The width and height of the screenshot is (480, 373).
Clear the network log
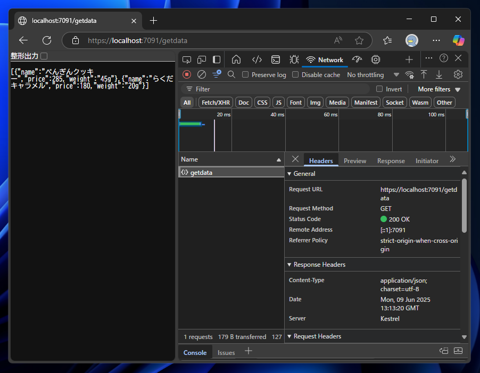point(201,75)
